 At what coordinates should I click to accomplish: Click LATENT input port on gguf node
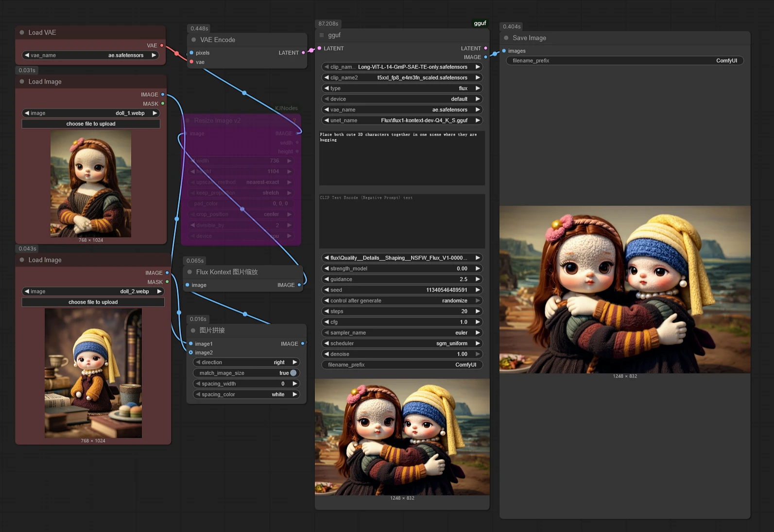pyautogui.click(x=319, y=48)
